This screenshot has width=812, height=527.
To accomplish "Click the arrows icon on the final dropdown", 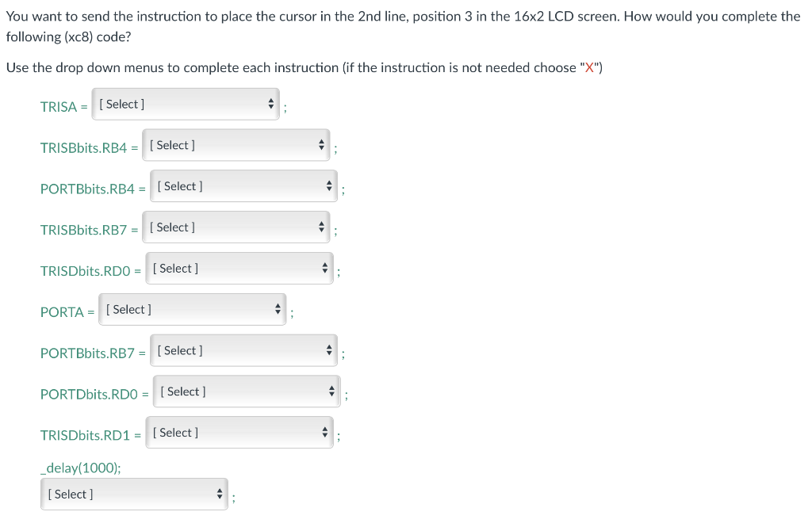I will [x=220, y=494].
